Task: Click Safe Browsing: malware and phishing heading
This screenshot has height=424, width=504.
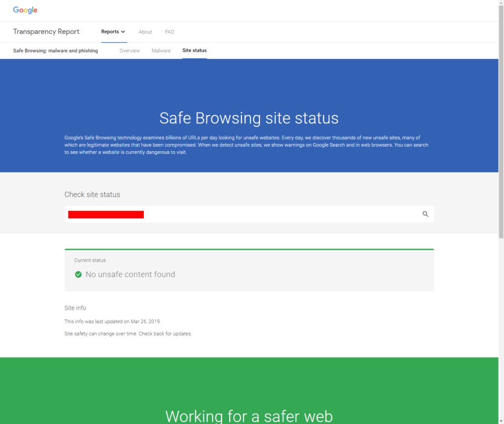Action: coord(56,51)
